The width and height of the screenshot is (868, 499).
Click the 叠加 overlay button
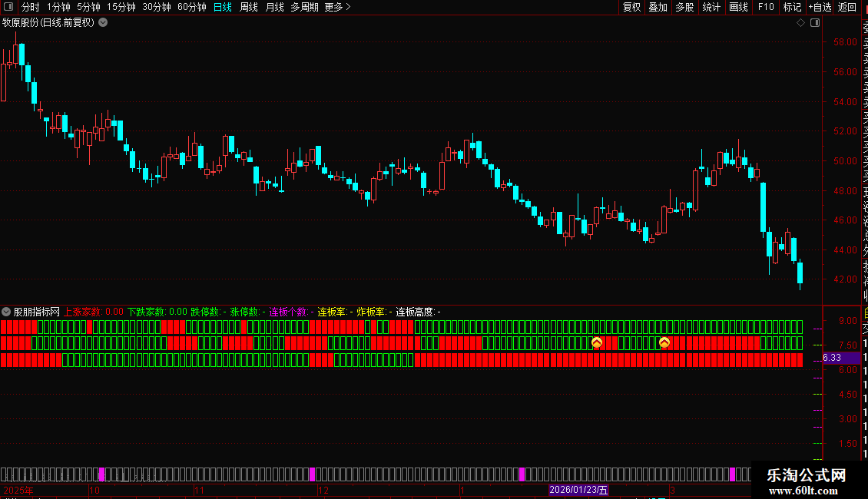pyautogui.click(x=658, y=7)
